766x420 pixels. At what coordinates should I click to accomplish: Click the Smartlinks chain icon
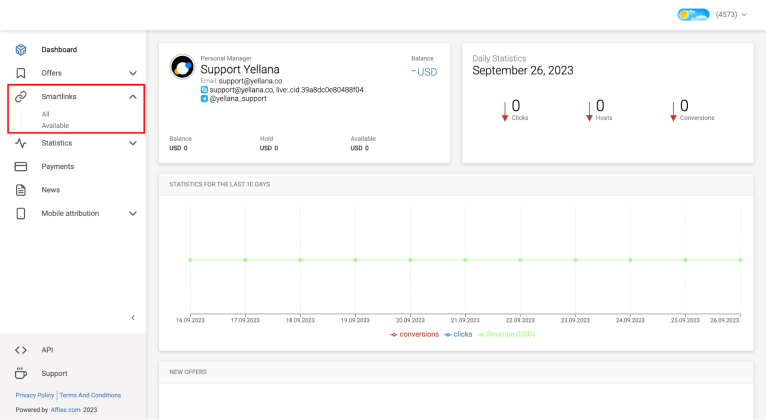coord(20,97)
